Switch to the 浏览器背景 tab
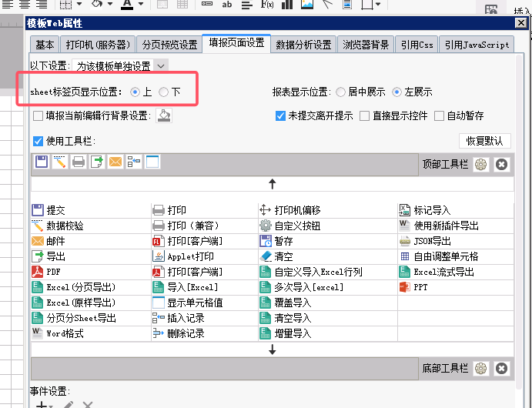This screenshot has height=408, width=532. coord(366,45)
